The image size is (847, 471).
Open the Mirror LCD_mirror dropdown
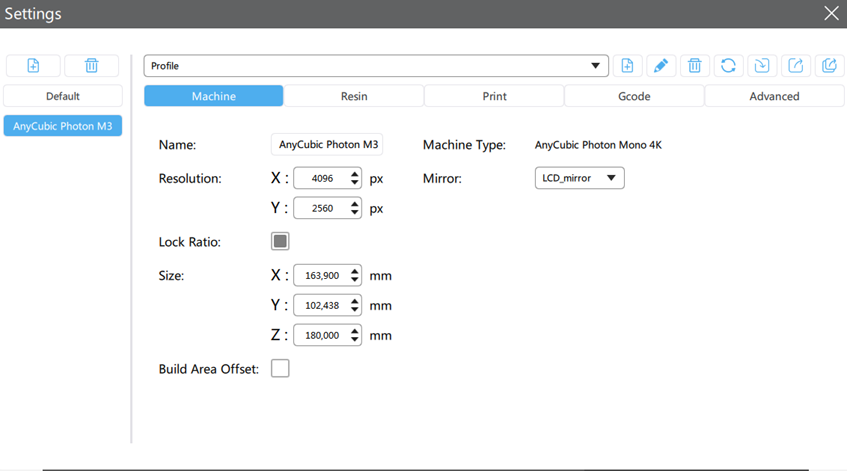coord(580,178)
